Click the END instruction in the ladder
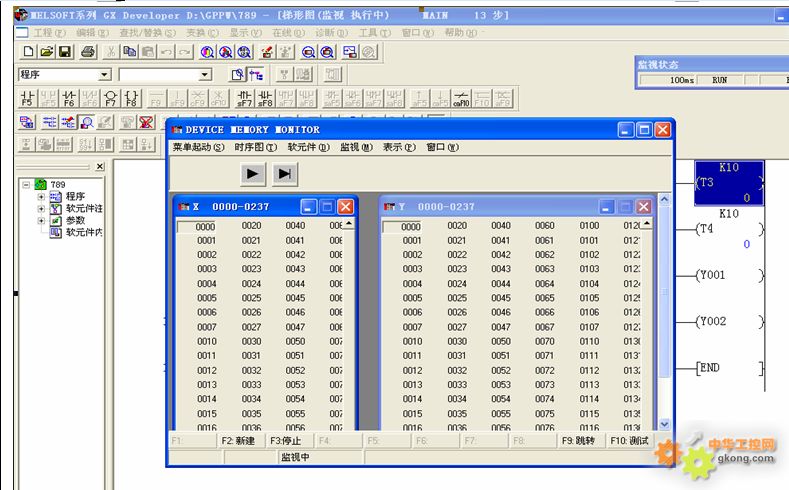Viewport: 789px width, 490px height. click(729, 368)
